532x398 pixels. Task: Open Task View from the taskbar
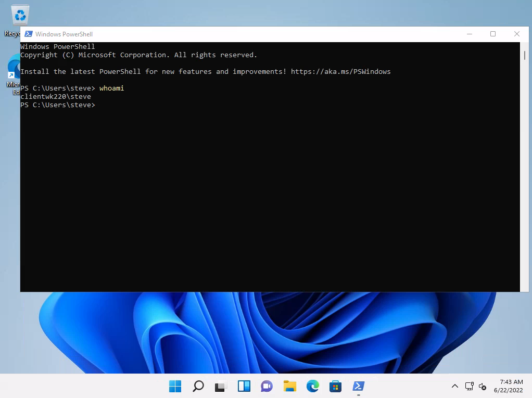[x=221, y=386]
